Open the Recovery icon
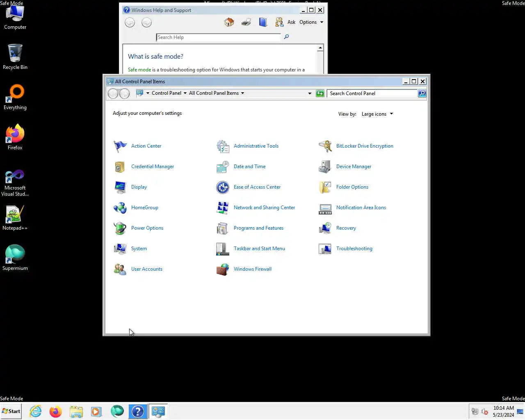The height and width of the screenshot is (420, 525). coord(325,228)
